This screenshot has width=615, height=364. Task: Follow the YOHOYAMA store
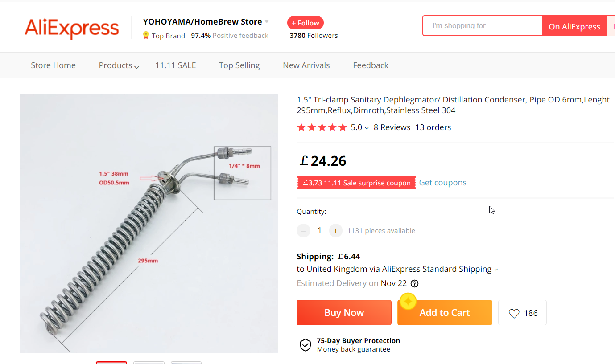[x=305, y=23]
